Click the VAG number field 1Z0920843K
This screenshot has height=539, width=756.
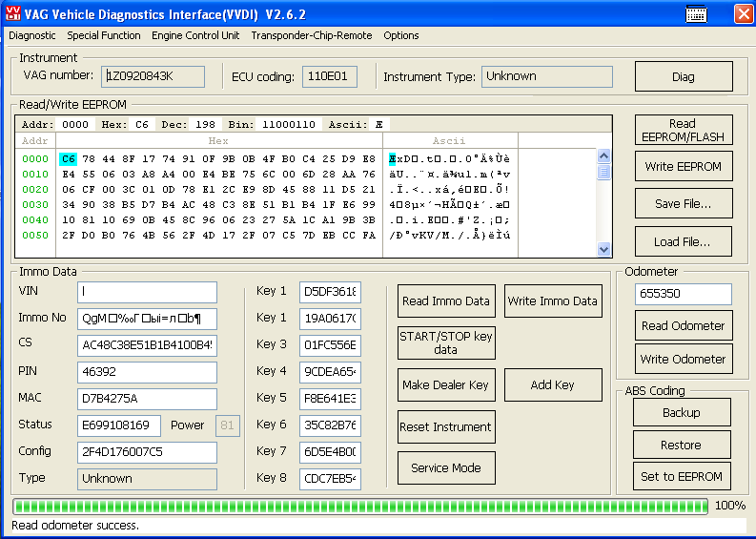[x=153, y=76]
